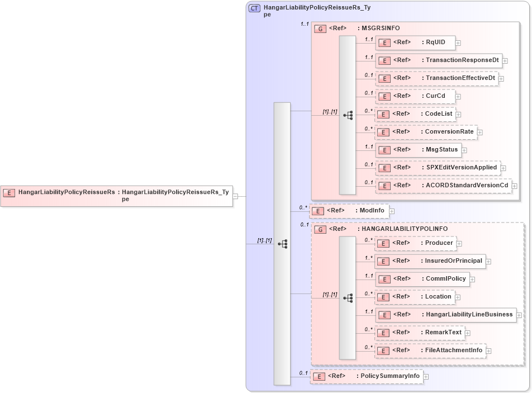This screenshot has width=532, height=393.
Task: Click the ModInfo element icon
Action: [x=318, y=211]
